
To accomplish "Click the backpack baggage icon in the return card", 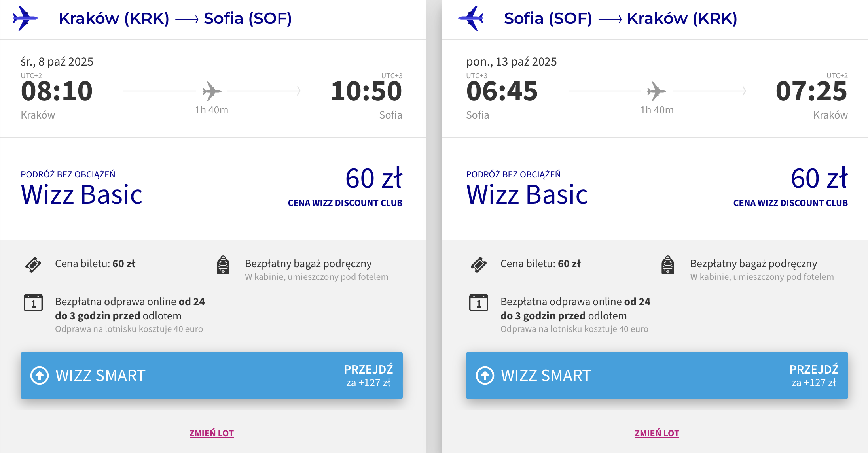I will pyautogui.click(x=668, y=265).
